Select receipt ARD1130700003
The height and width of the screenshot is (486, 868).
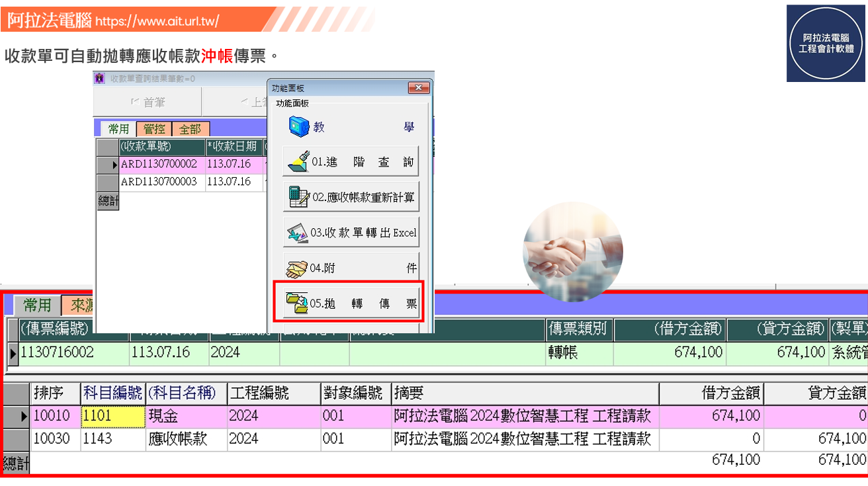[159, 182]
